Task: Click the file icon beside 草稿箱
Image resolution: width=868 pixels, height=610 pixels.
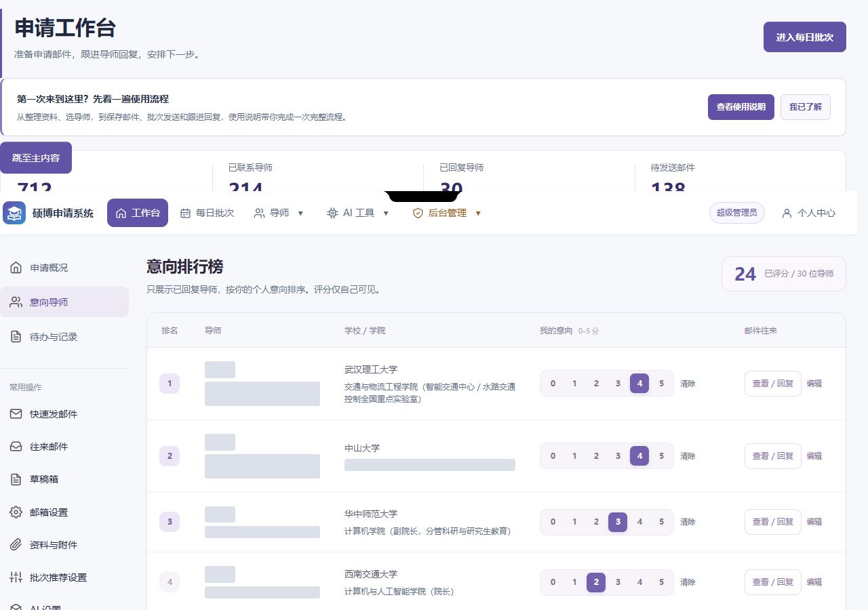Action: [16, 479]
